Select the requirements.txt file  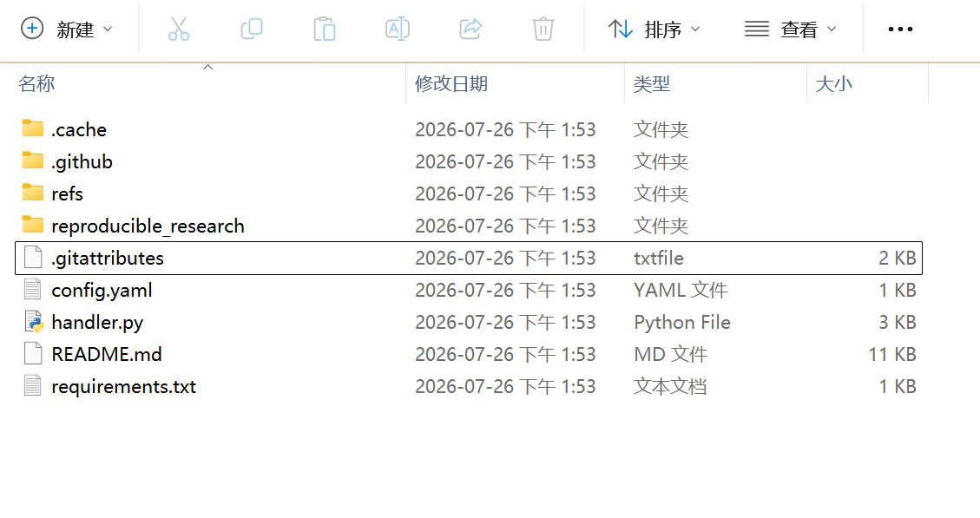[x=469, y=386]
